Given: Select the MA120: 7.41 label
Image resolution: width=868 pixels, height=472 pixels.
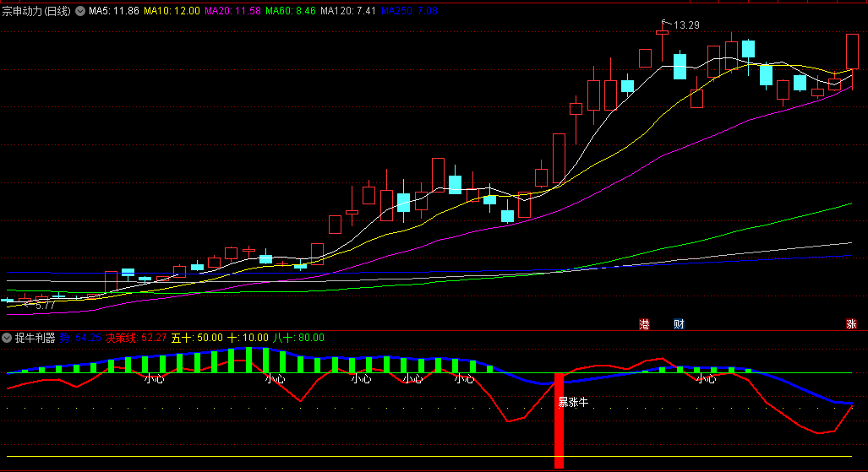Looking at the screenshot, I should [348, 11].
